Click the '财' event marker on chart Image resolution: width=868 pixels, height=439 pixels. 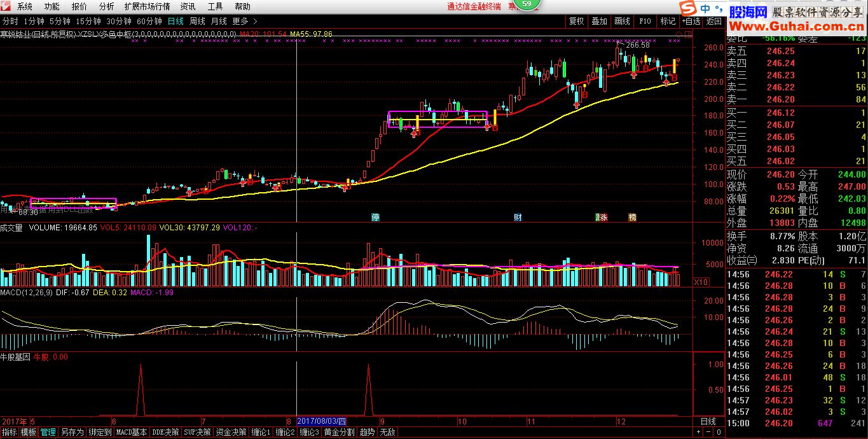518,217
